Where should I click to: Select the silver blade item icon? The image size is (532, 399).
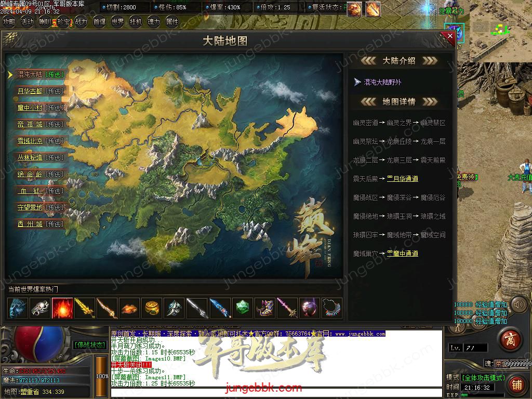(x=197, y=308)
